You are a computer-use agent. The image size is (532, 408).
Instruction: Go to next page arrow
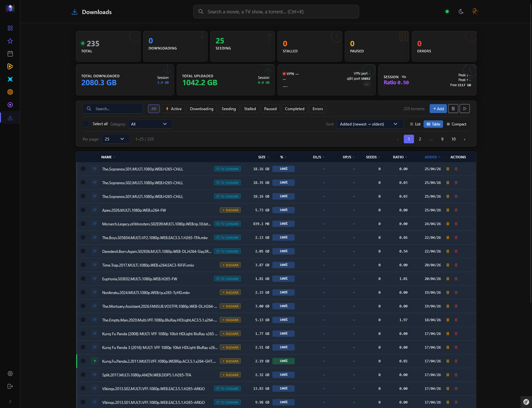(464, 139)
